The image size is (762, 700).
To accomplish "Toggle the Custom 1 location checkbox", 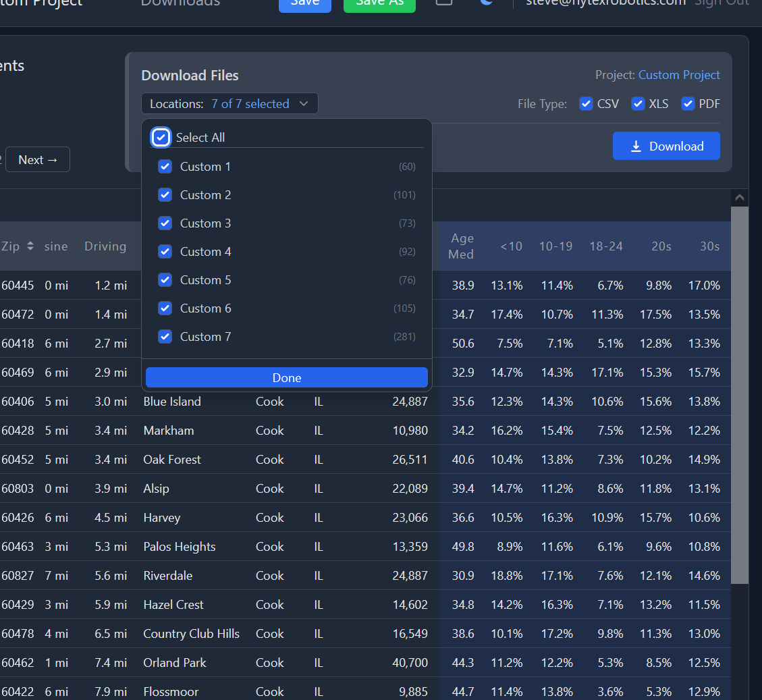I will pyautogui.click(x=165, y=167).
